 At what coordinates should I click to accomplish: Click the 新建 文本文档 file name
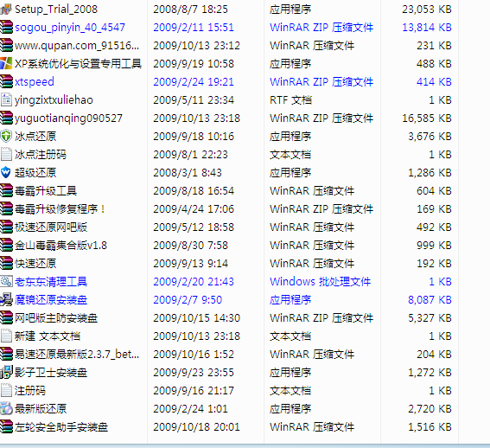(48, 336)
